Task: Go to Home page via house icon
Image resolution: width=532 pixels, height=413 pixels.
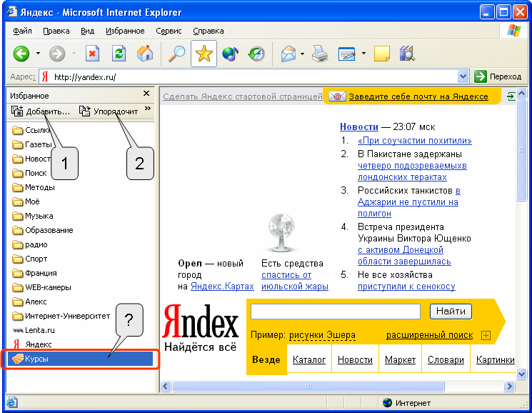Action: (x=145, y=54)
